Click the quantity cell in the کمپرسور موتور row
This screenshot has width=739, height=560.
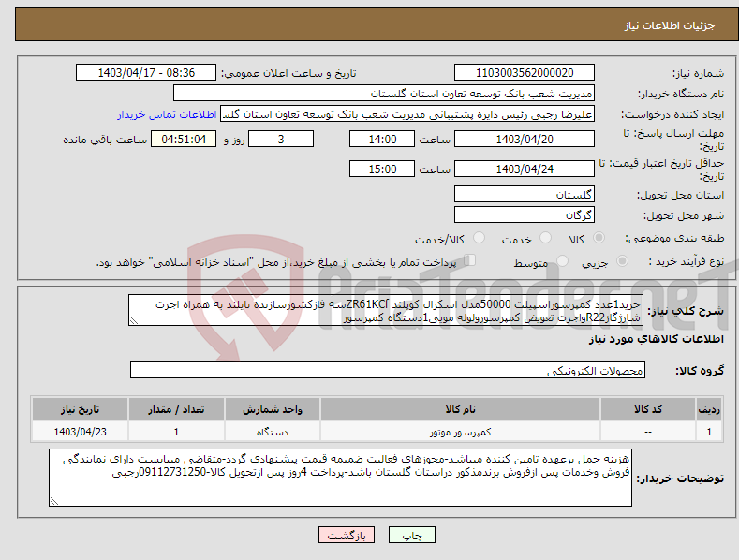pos(176,432)
